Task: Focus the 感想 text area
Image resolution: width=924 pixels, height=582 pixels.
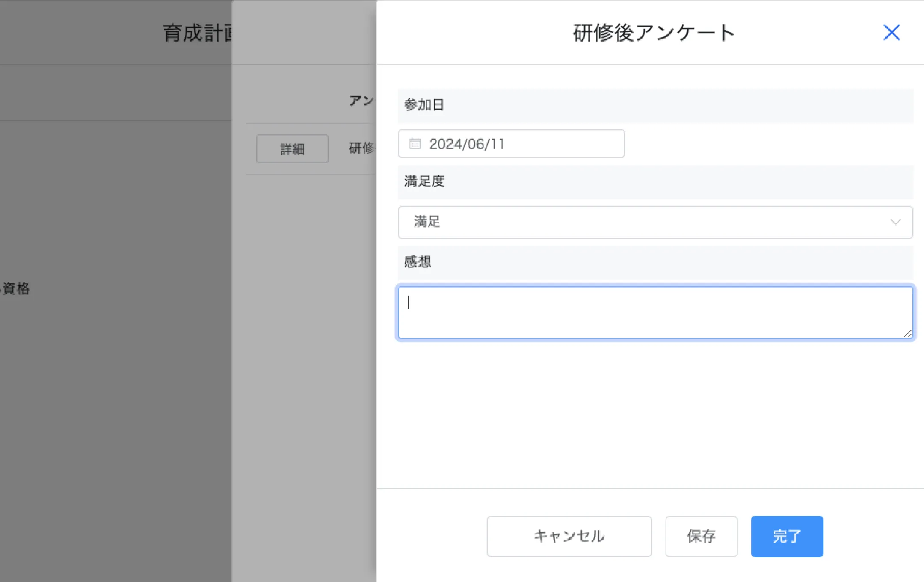Action: pyautogui.click(x=654, y=312)
